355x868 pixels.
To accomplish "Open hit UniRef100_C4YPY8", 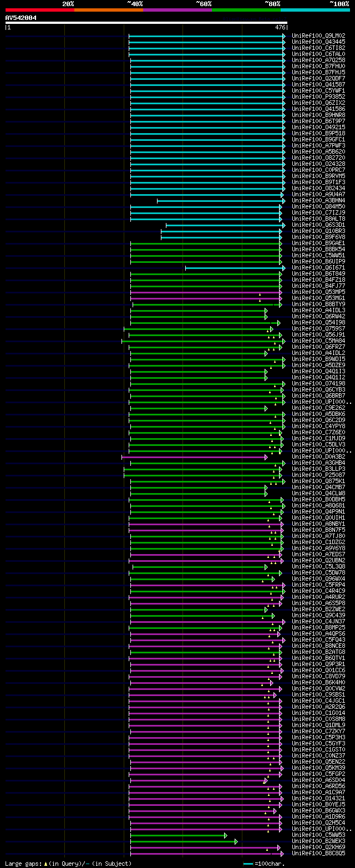I will tap(318, 426).
